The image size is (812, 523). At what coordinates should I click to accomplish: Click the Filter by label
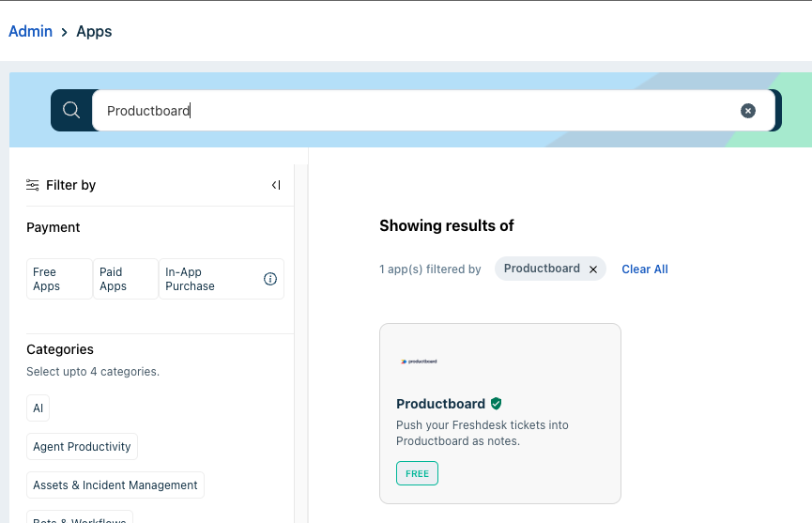(x=71, y=185)
